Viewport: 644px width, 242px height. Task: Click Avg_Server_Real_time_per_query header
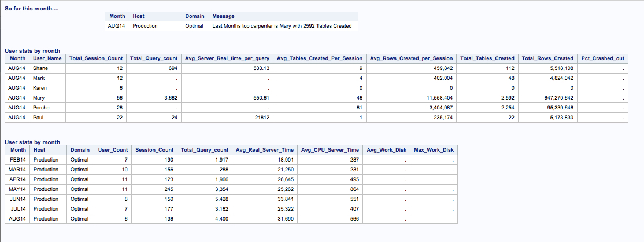[227, 58]
